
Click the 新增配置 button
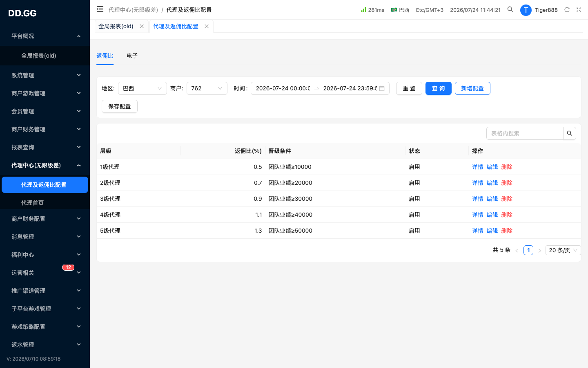pos(472,88)
